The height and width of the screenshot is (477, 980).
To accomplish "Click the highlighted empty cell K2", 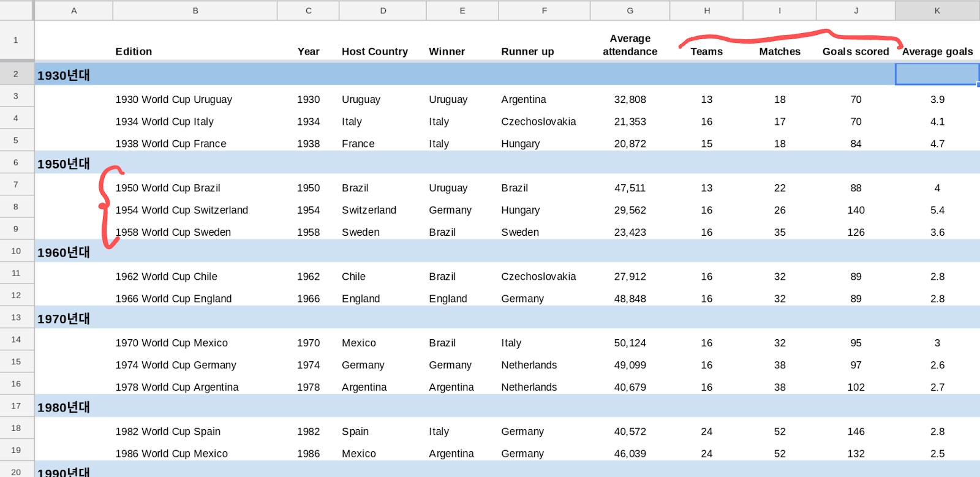I will point(937,75).
